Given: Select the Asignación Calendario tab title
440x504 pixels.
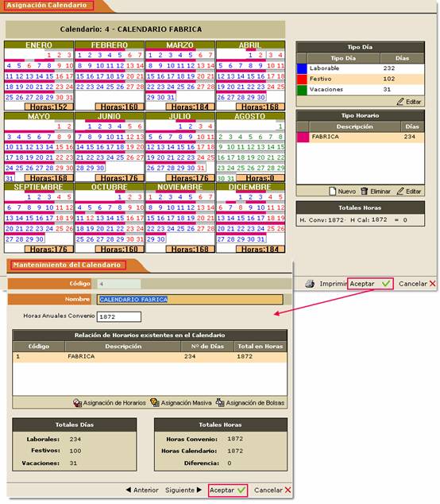Looking at the screenshot, I should [47, 5].
